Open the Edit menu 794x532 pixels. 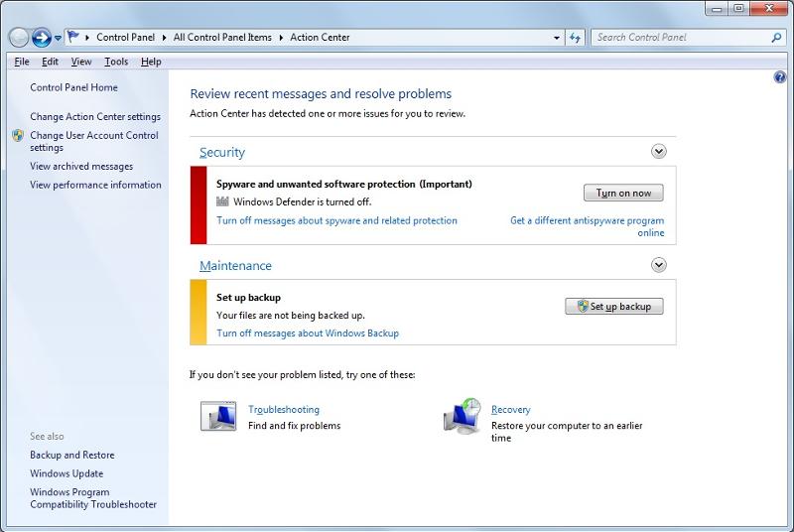50,62
